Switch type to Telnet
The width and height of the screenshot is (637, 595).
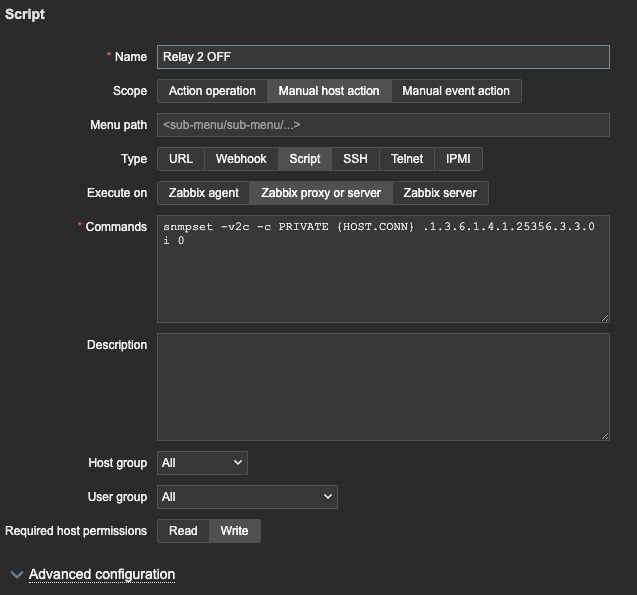pyautogui.click(x=407, y=159)
